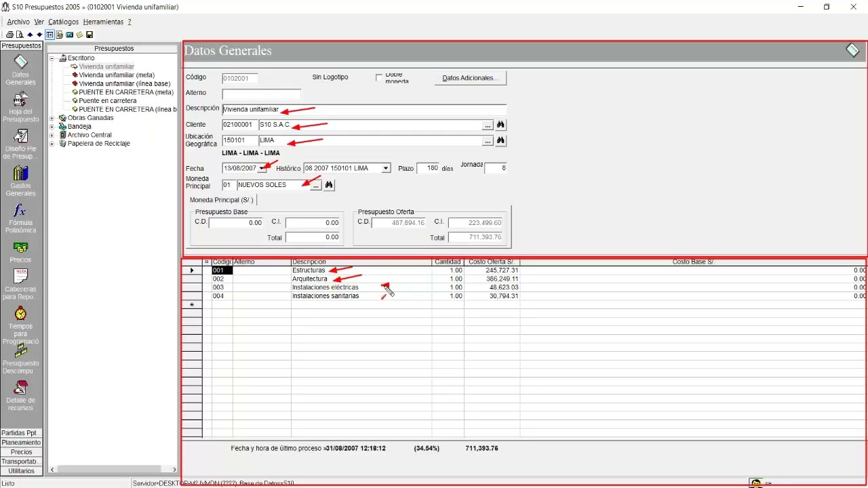Click the printer icon in the toolbar
The height and width of the screenshot is (488, 868).
9,35
